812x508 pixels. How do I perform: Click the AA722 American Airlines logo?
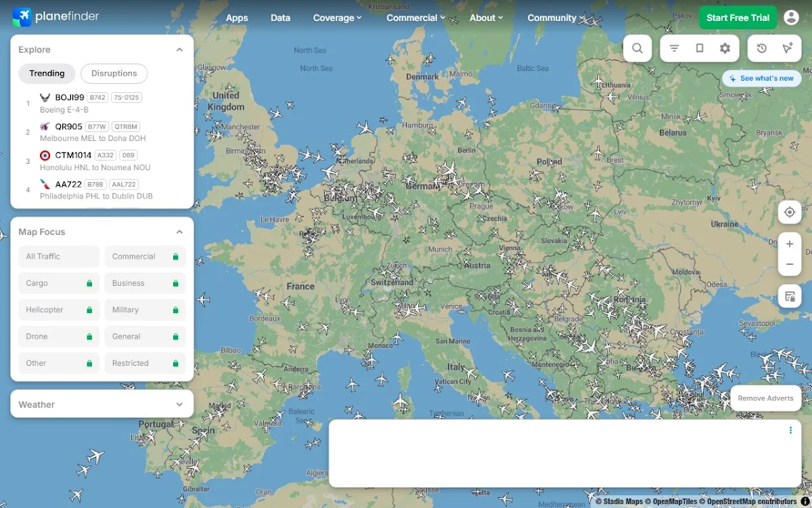tap(45, 184)
